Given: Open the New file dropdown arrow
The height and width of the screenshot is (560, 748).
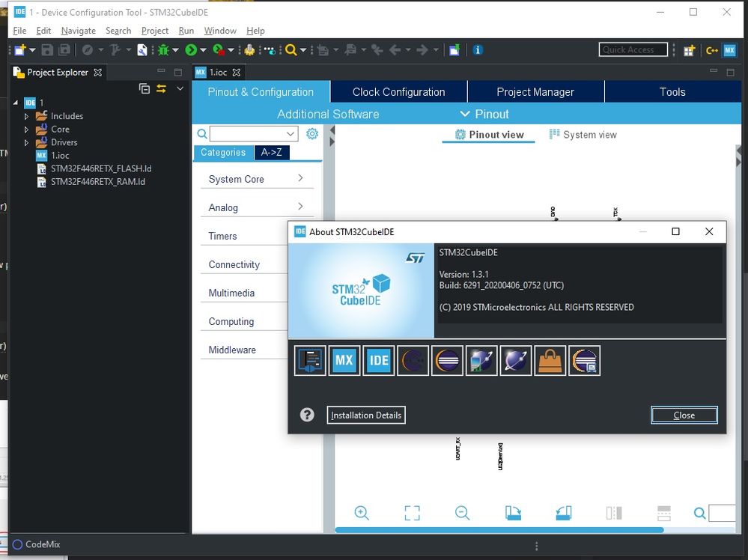Looking at the screenshot, I should point(32,50).
